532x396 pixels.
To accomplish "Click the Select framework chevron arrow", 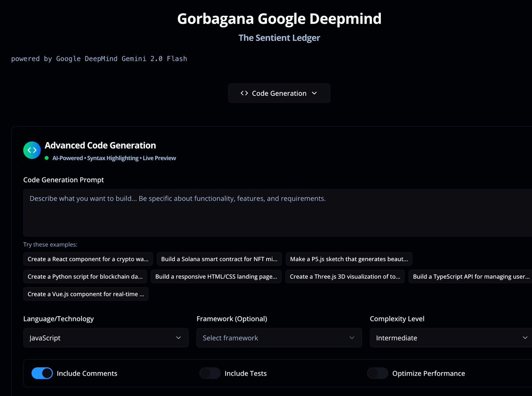I will (352, 337).
